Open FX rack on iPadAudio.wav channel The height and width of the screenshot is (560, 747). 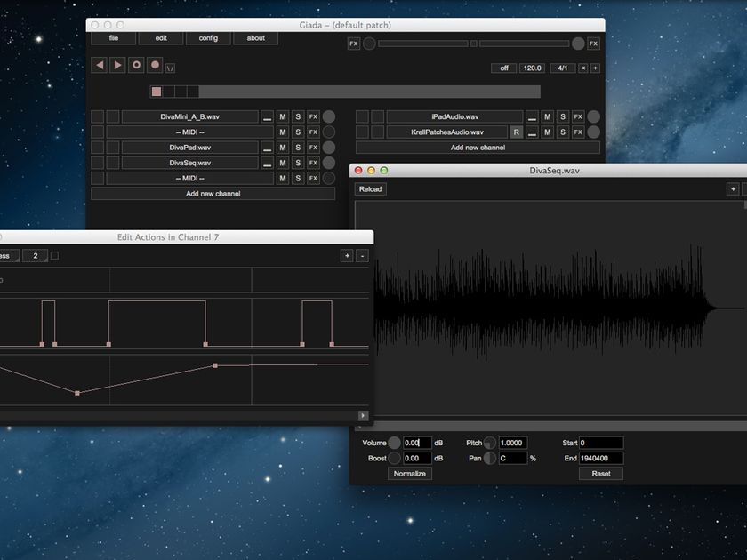(x=577, y=116)
